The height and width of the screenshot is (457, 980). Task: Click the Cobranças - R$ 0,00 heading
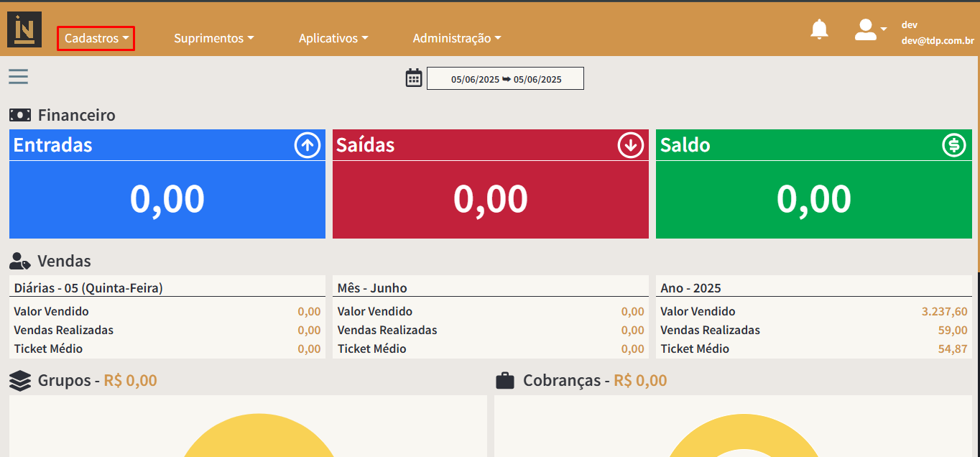tap(595, 381)
